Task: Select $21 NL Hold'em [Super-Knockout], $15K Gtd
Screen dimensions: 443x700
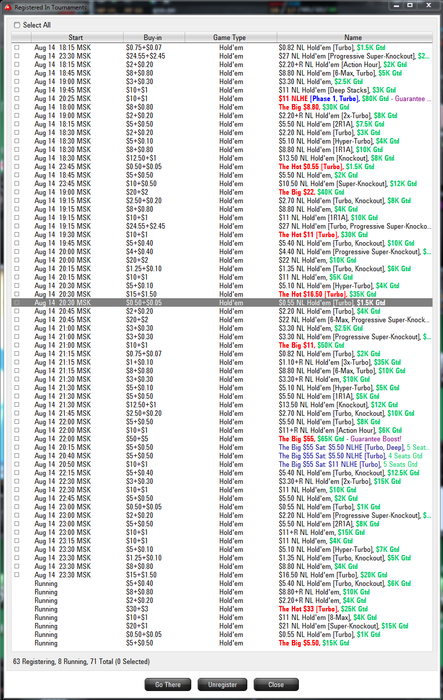Action: pos(222,626)
